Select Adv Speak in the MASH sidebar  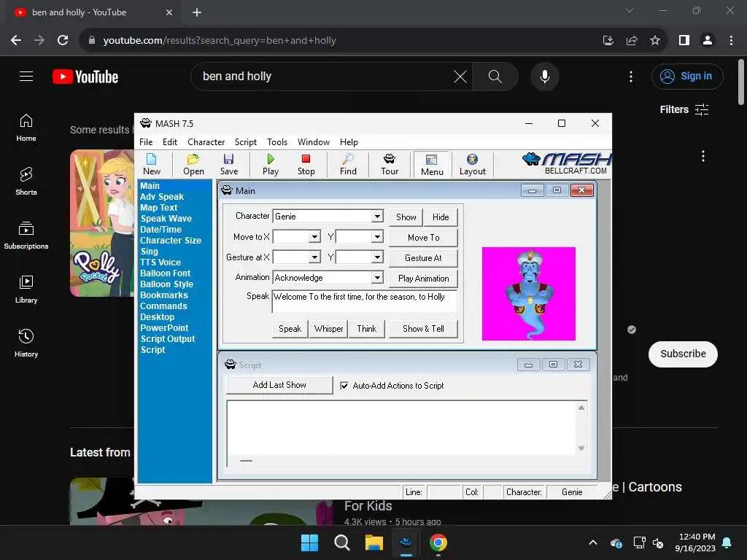coord(161,197)
